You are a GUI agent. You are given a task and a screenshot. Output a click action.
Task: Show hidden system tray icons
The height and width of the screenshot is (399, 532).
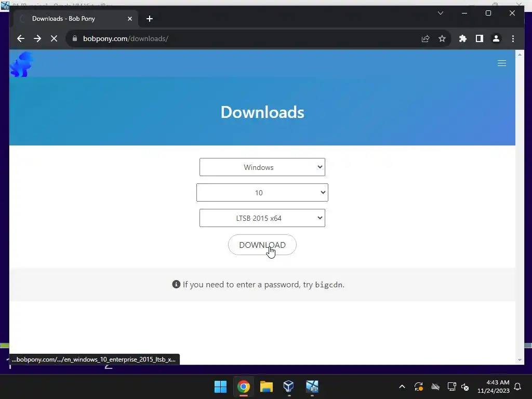click(402, 387)
